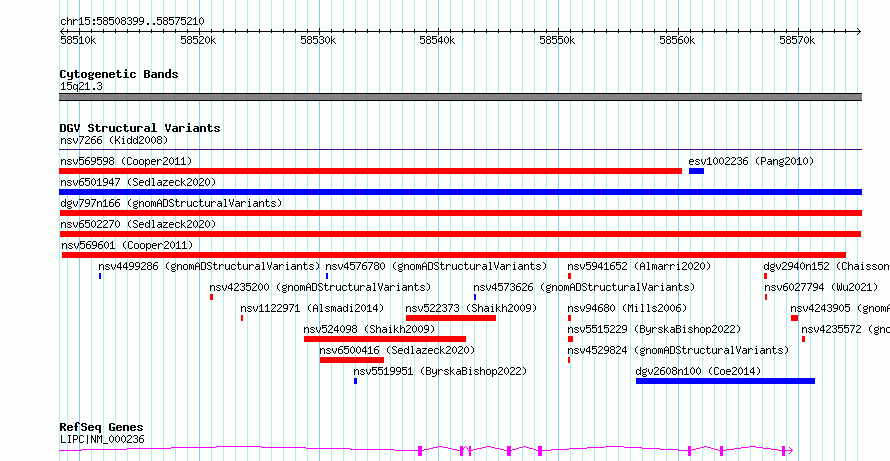The height and width of the screenshot is (461, 890).
Task: Open the nsv94680 (Mills2006) label
Action: (627, 308)
